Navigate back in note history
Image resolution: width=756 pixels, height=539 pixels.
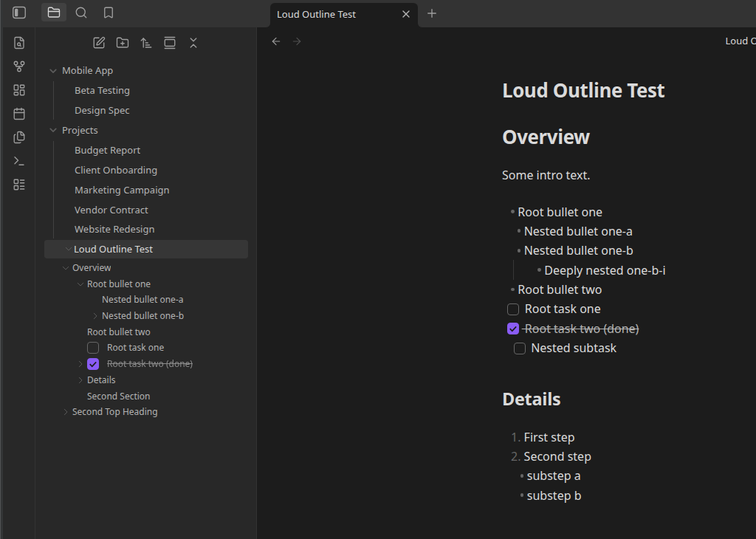276,41
